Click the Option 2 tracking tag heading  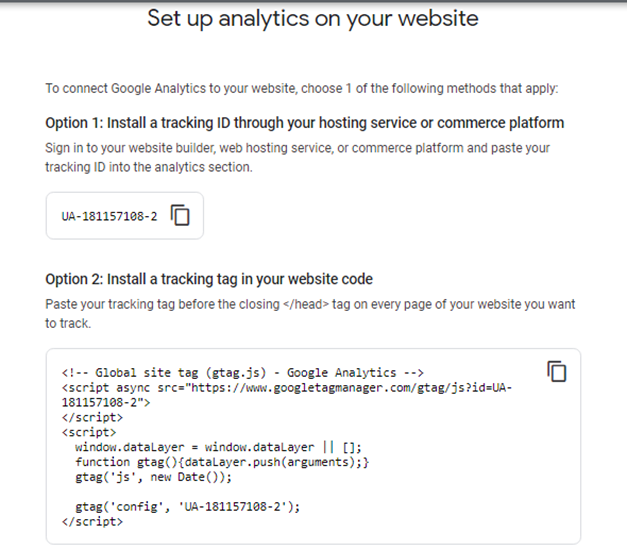click(209, 279)
